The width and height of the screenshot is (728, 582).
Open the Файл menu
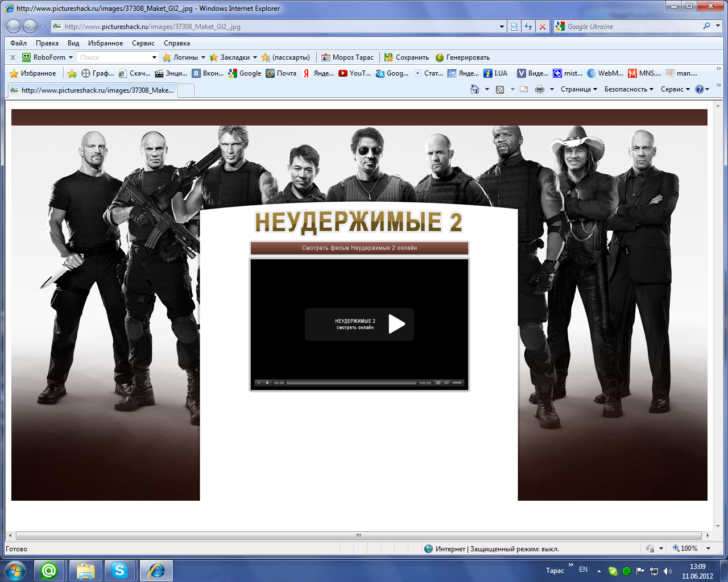[18, 43]
